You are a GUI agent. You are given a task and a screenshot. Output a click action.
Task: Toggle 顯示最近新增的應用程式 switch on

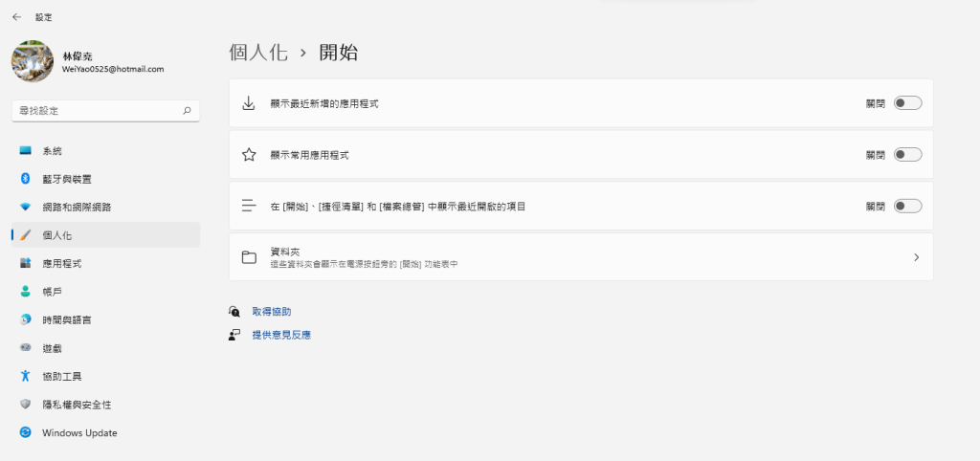click(907, 103)
